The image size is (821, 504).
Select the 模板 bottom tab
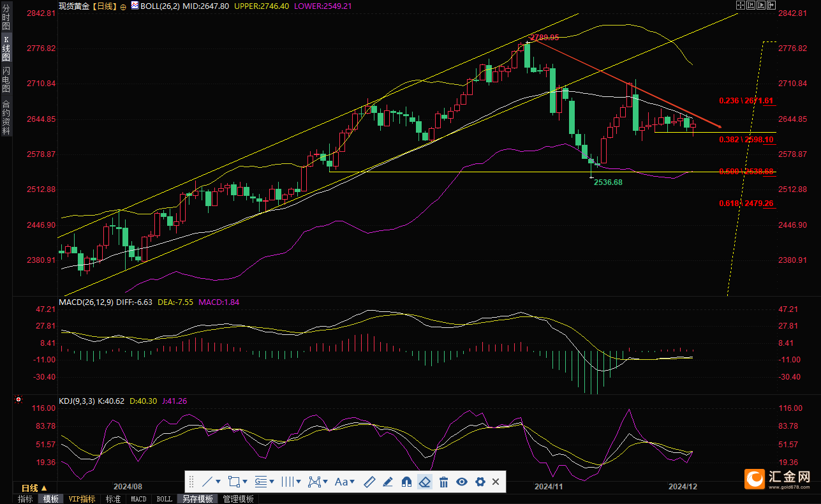tap(50, 499)
